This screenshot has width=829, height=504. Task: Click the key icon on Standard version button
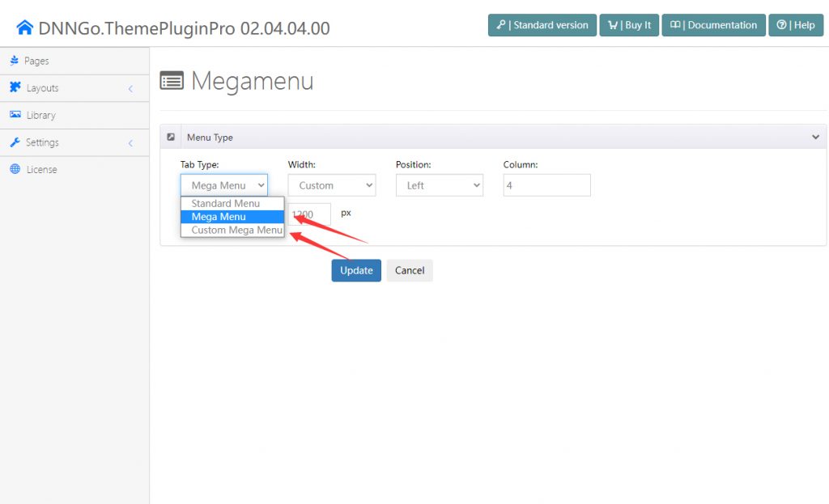click(503, 25)
